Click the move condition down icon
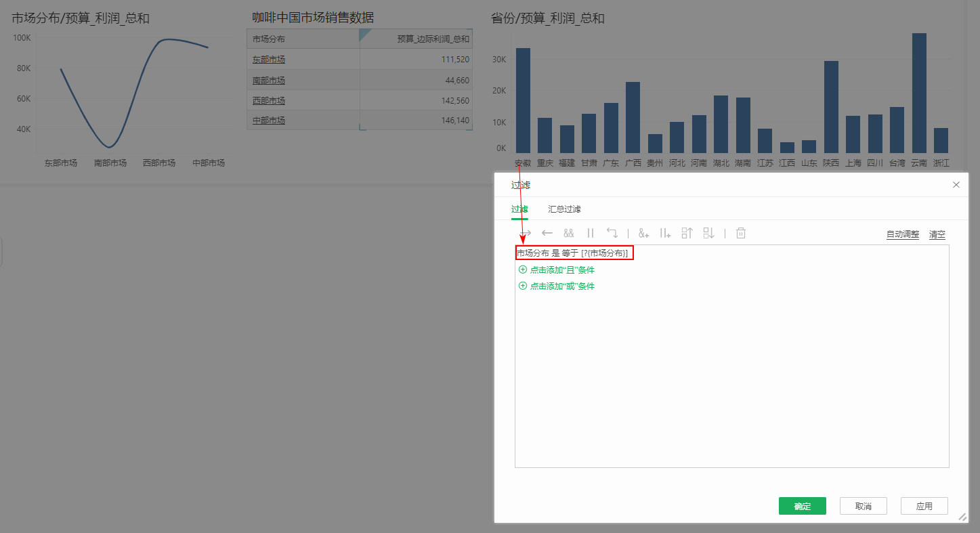Viewport: 980px width, 533px height. tap(709, 233)
